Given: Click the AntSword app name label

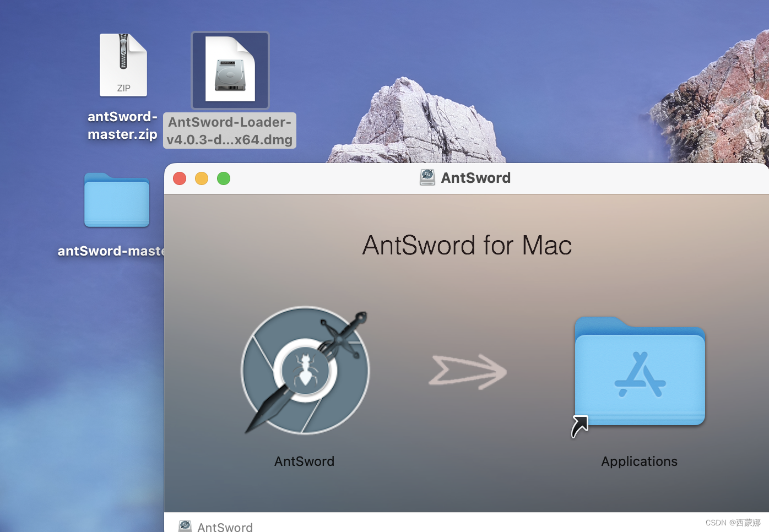Looking at the screenshot, I should [x=305, y=462].
